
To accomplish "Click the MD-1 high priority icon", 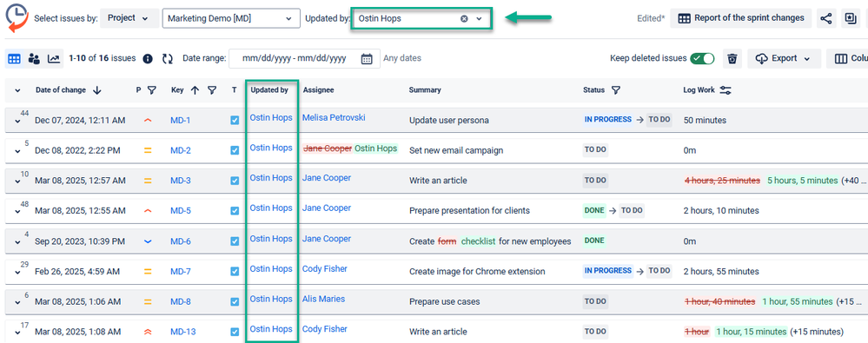I will (147, 120).
